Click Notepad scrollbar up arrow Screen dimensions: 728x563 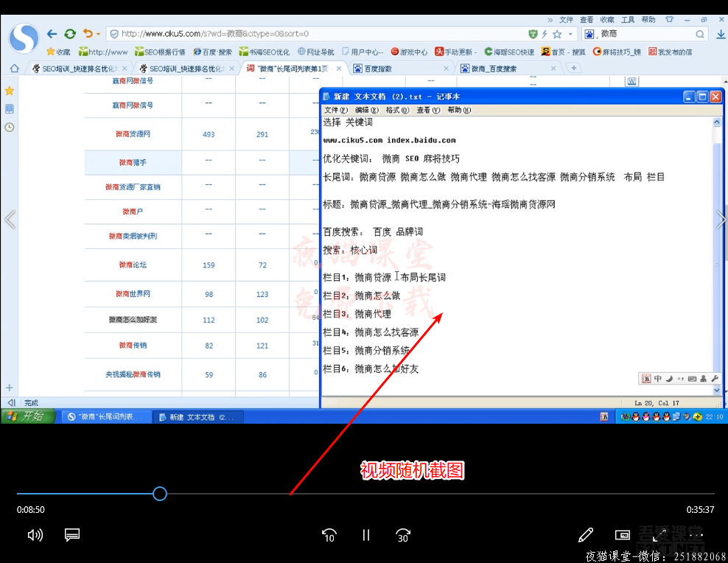click(x=717, y=122)
